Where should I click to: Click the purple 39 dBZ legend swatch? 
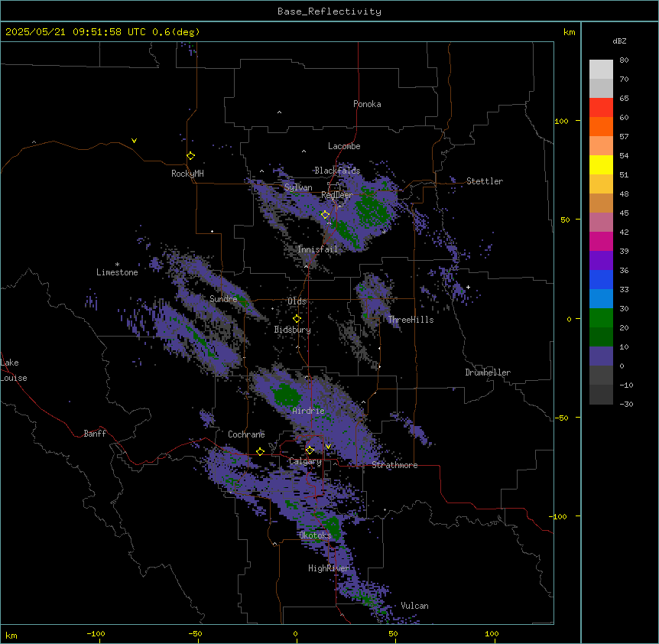[x=601, y=261]
